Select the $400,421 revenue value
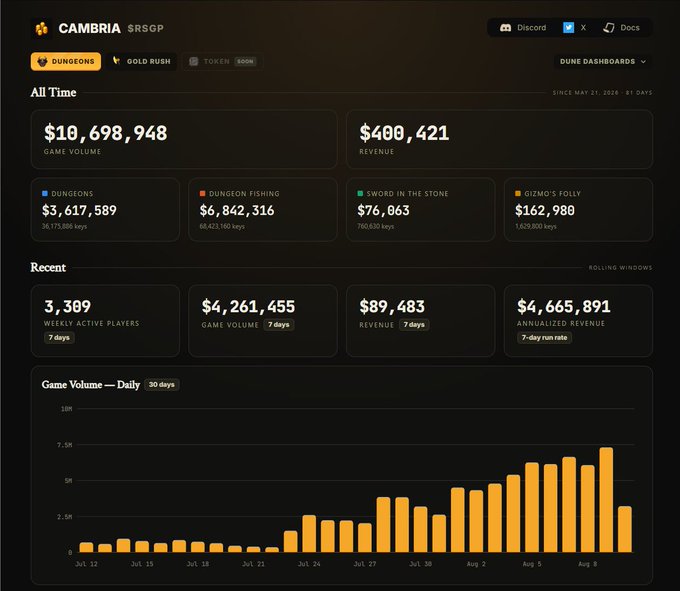 pos(404,133)
